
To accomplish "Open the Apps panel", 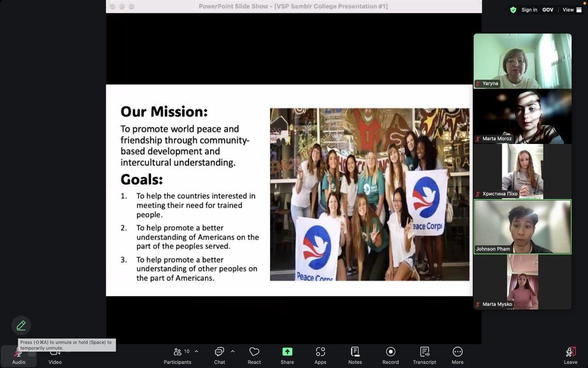I will (x=320, y=356).
